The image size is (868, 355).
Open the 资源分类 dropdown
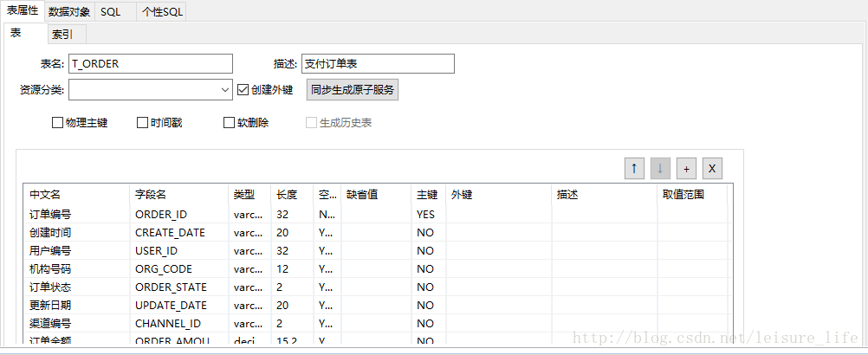click(151, 89)
